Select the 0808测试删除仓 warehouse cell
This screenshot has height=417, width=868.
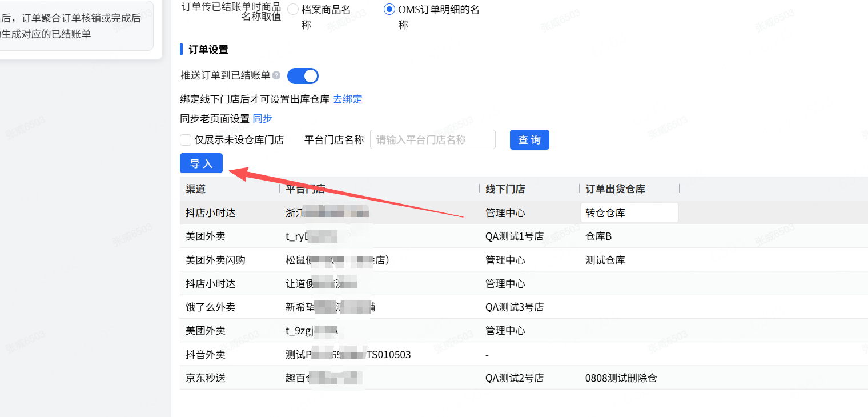[621, 378]
